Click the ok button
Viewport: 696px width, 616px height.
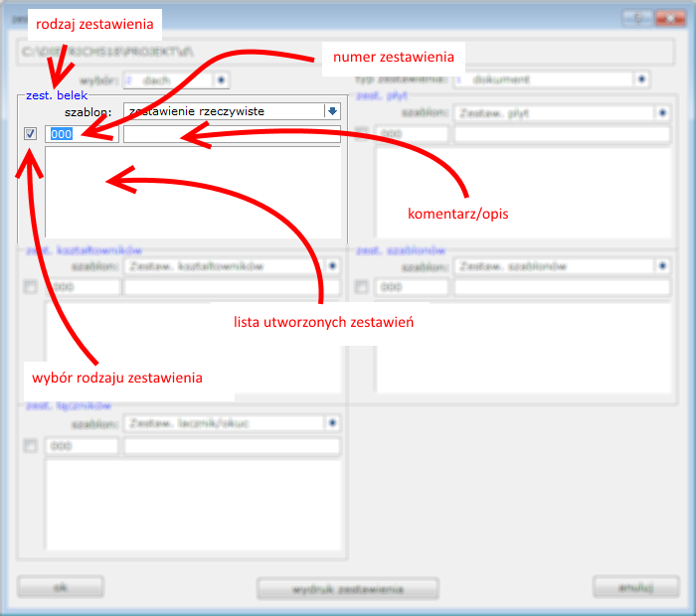click(61, 587)
